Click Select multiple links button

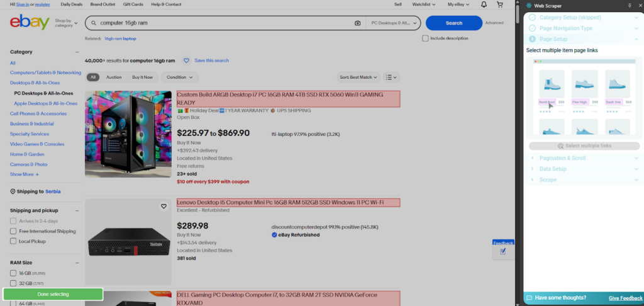tap(584, 146)
